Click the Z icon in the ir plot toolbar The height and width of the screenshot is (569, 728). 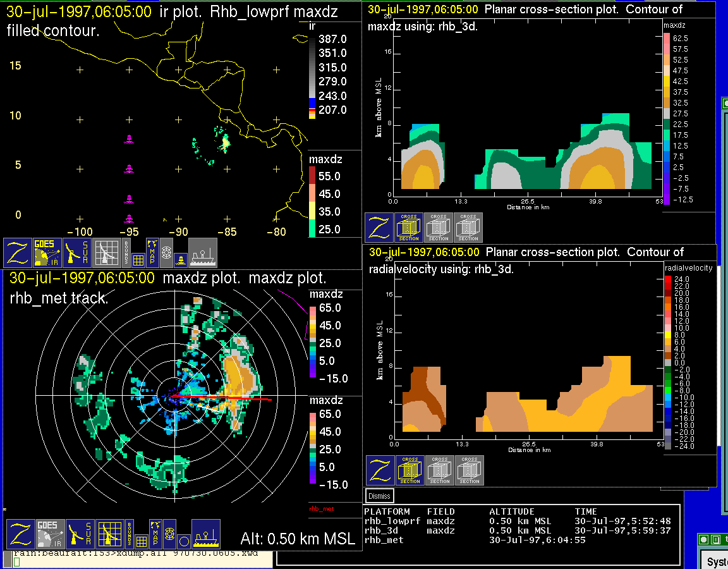point(16,253)
